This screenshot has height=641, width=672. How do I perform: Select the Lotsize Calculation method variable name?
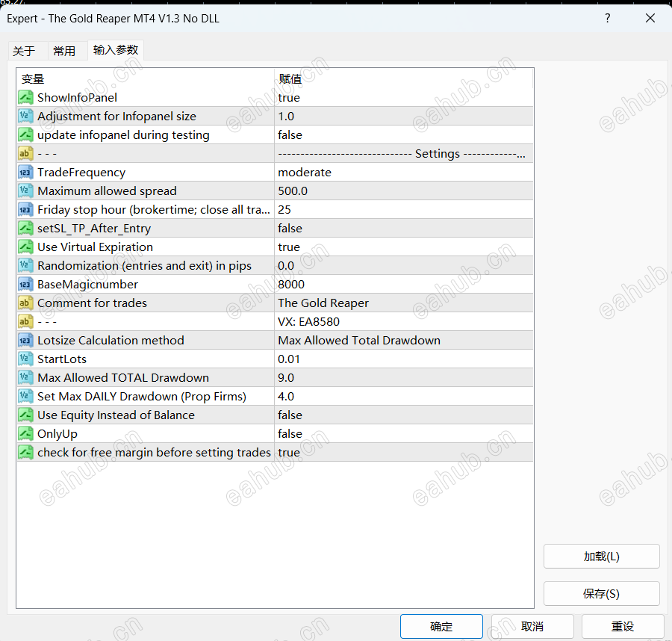111,341
